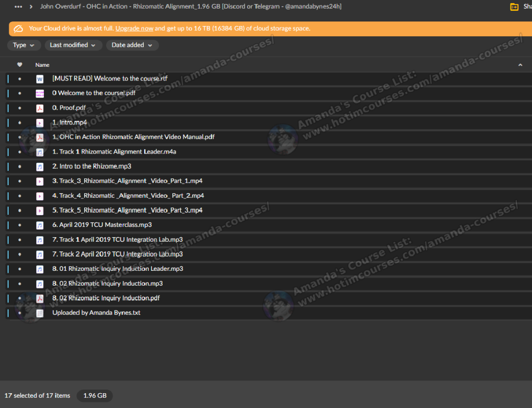The image size is (532, 408).
Task: Click the thumbnail of 0 Welcome to the course!.pdf
Action: tap(40, 93)
